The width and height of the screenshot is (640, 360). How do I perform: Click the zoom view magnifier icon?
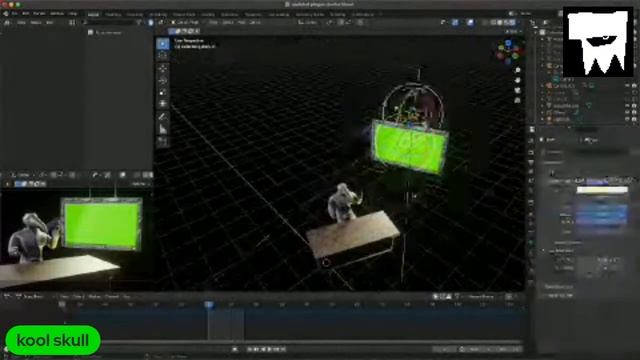pyautogui.click(x=518, y=70)
